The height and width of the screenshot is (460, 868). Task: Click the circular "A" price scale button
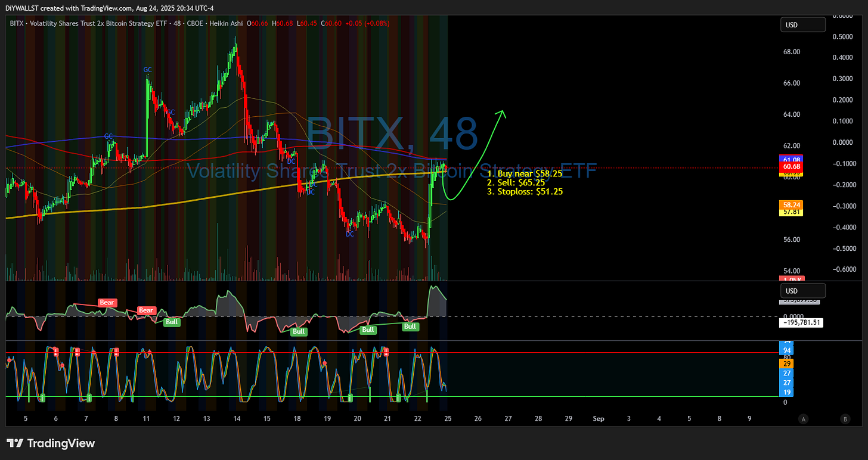pos(803,419)
